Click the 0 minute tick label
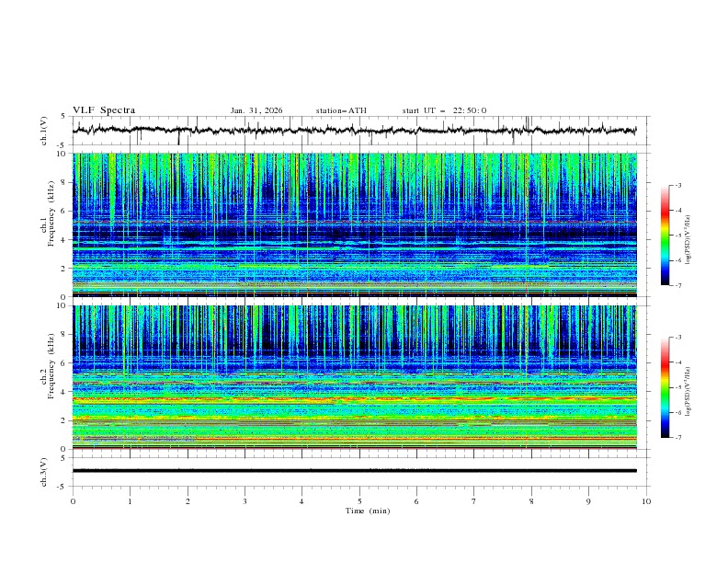This screenshot has height=563, width=728. point(73,501)
